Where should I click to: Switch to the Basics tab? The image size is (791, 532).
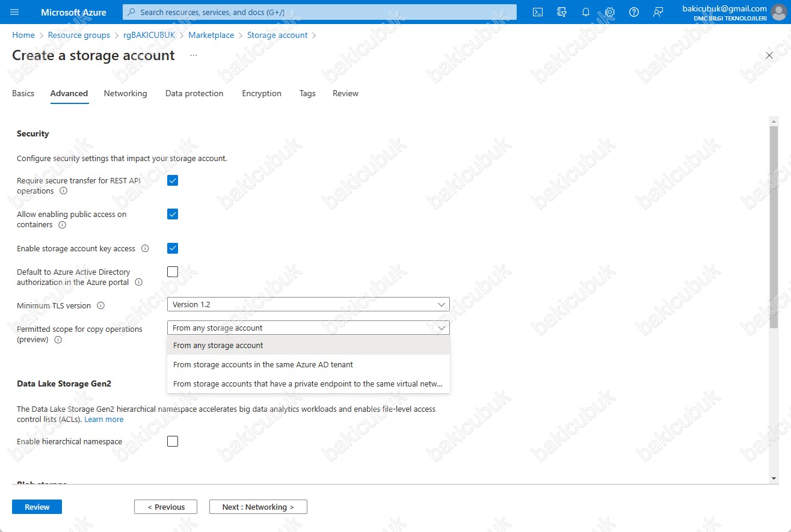[x=23, y=94]
